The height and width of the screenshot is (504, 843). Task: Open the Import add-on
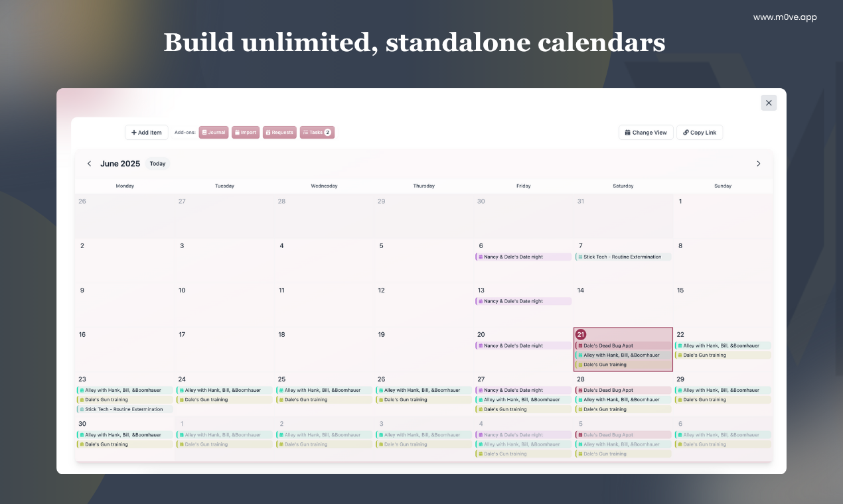[x=246, y=133]
